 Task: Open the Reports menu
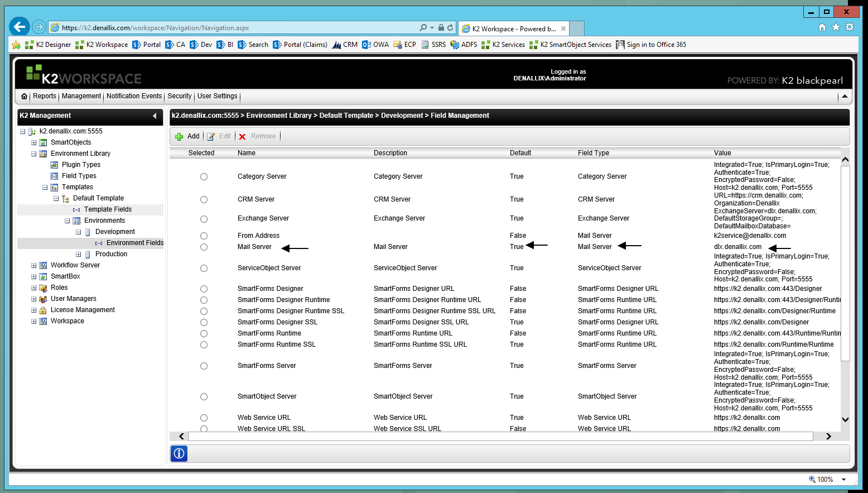tap(45, 96)
